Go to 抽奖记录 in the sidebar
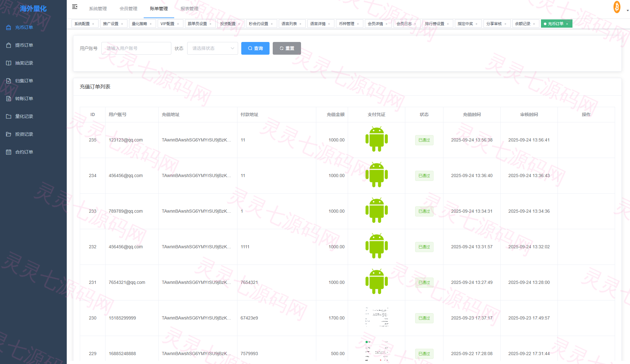The width and height of the screenshot is (630, 364). (x=24, y=63)
